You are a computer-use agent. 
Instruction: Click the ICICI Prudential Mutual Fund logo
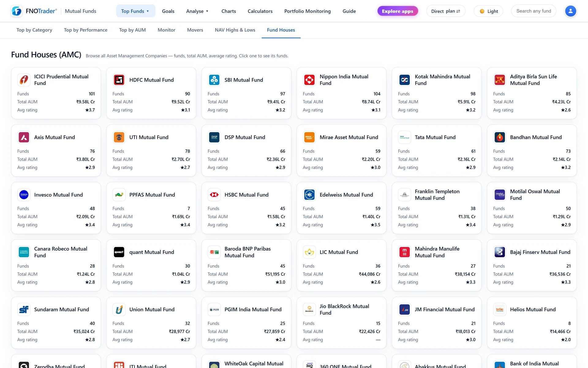[x=24, y=80]
